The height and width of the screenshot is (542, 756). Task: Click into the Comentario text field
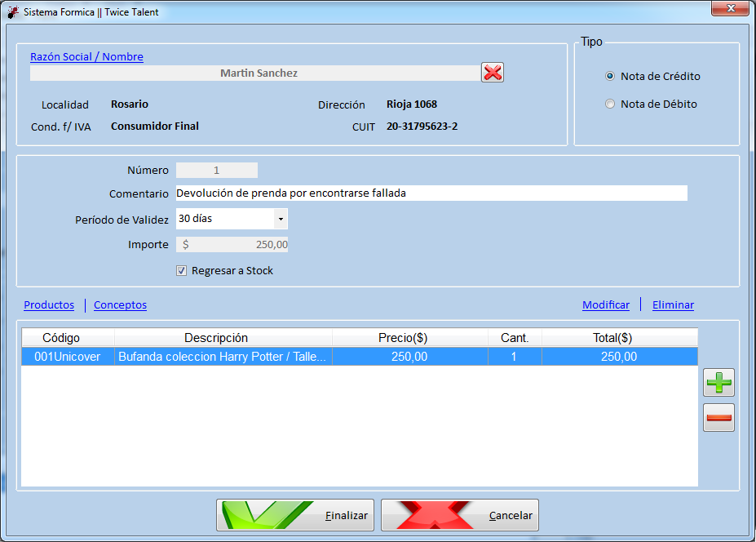point(431,193)
